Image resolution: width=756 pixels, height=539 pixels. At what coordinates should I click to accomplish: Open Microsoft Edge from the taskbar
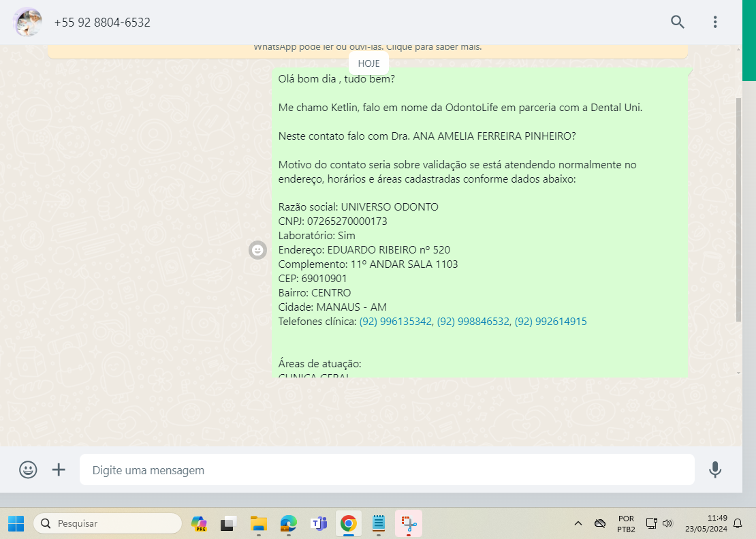click(288, 523)
